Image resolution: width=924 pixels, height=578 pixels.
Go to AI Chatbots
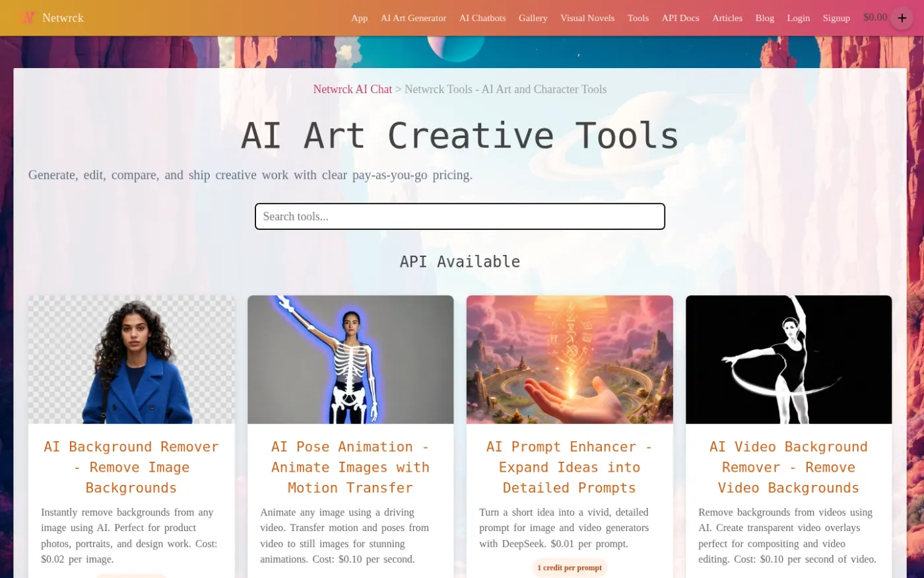coord(482,18)
